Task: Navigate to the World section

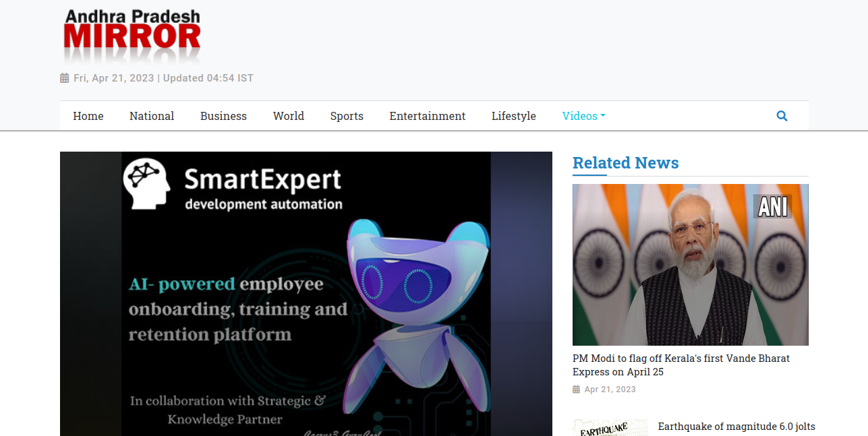Action: pos(289,116)
